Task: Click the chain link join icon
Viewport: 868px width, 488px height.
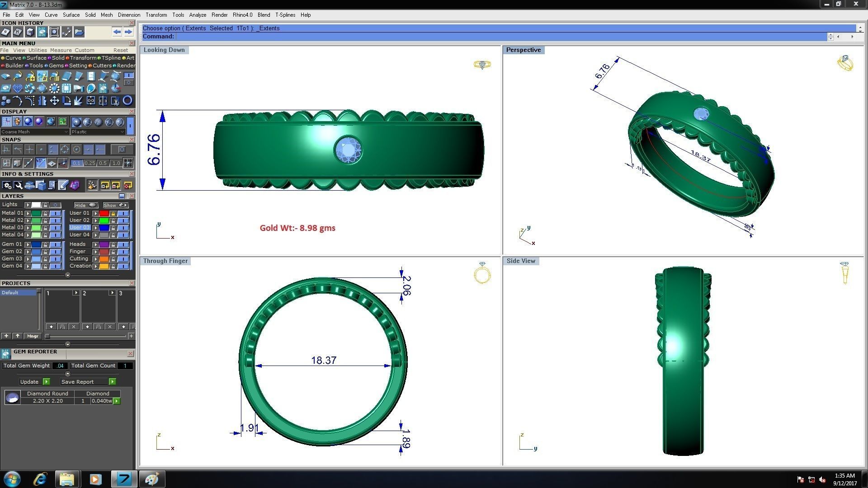Action: (91, 100)
